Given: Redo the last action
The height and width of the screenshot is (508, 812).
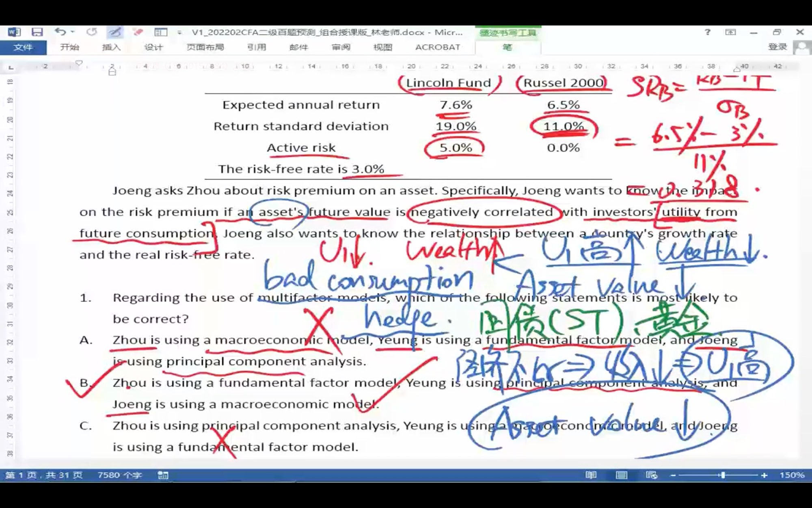Looking at the screenshot, I should pos(92,32).
